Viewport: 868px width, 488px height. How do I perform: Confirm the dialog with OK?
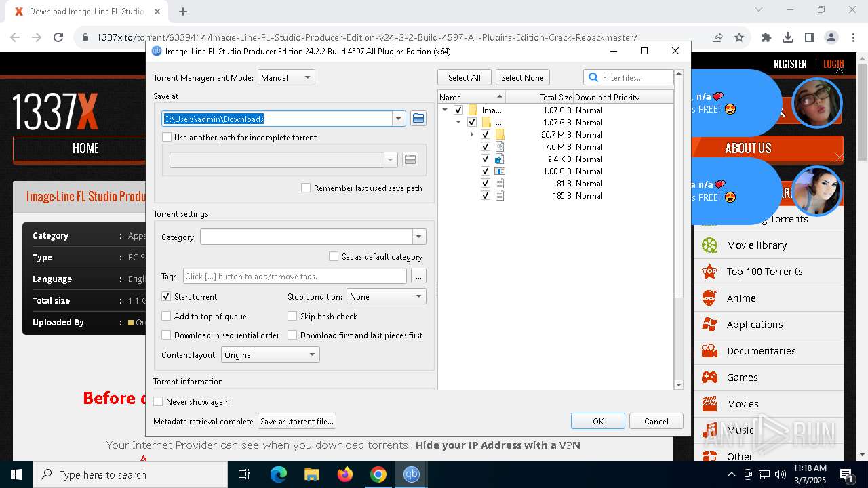[x=598, y=422]
